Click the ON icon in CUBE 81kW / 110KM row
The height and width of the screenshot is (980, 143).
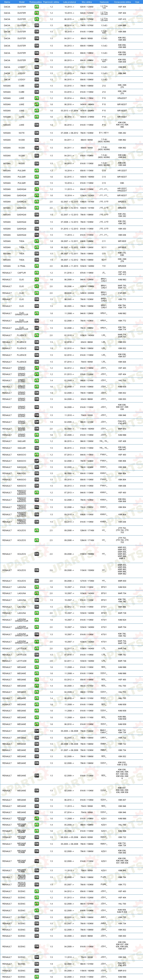pos(37,92)
